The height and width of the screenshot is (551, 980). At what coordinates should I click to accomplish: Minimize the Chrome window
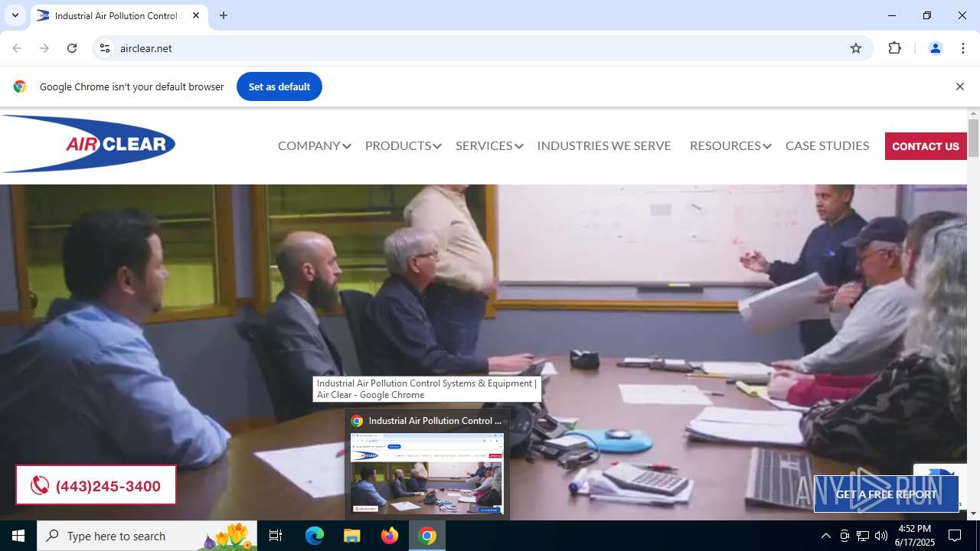click(x=892, y=15)
